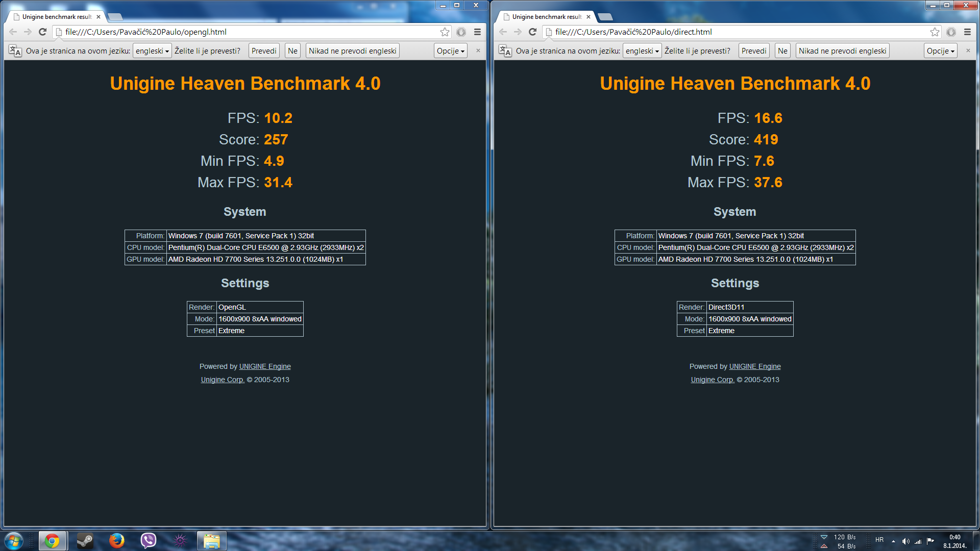Open the purple spiky taskbar application
The image size is (980, 551).
tap(180, 541)
